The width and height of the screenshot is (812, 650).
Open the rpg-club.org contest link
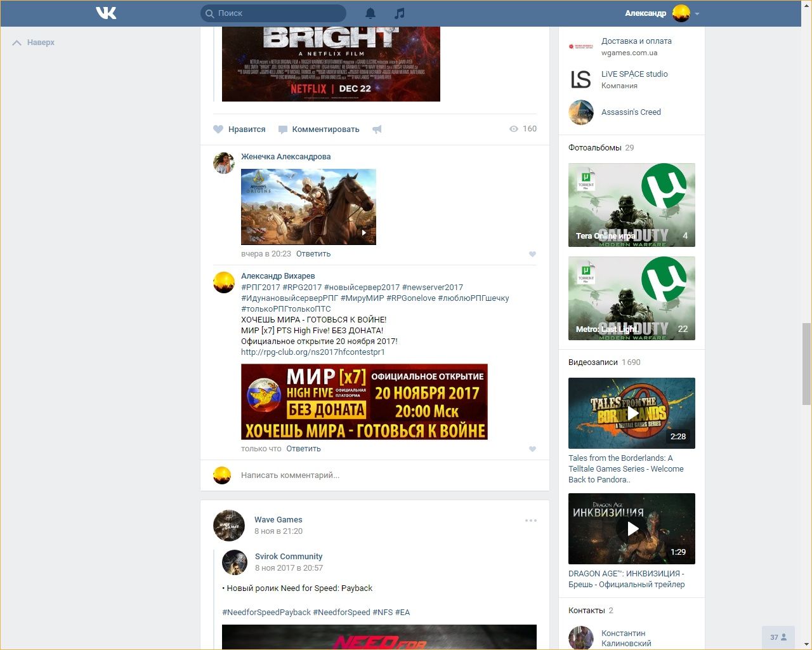coord(313,352)
